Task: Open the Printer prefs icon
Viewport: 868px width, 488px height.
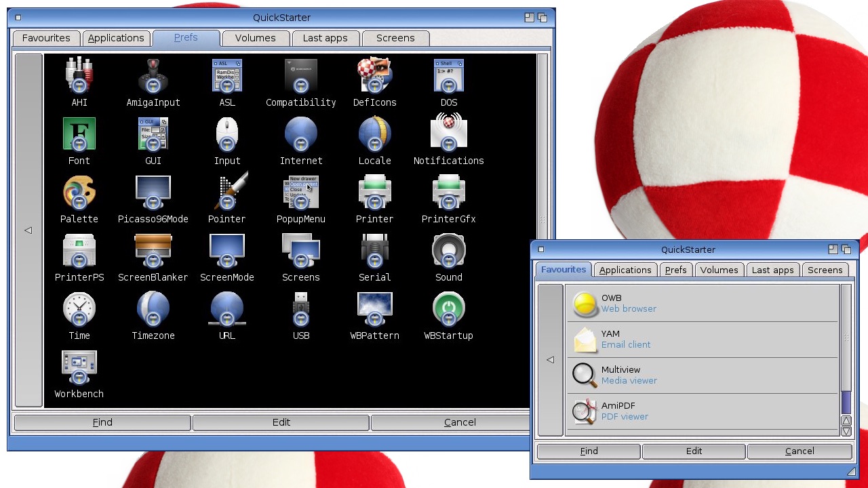Action: (x=375, y=192)
